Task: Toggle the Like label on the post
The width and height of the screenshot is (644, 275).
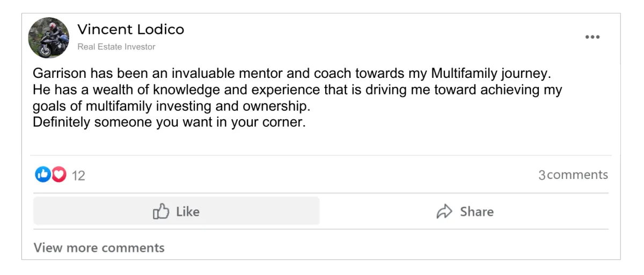Action: tap(188, 212)
